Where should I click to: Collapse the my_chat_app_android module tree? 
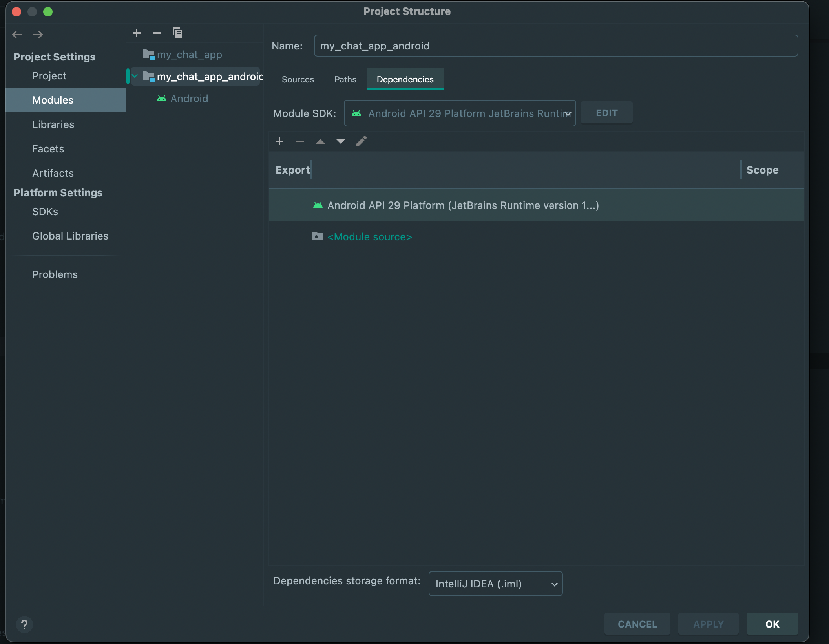[x=135, y=76]
